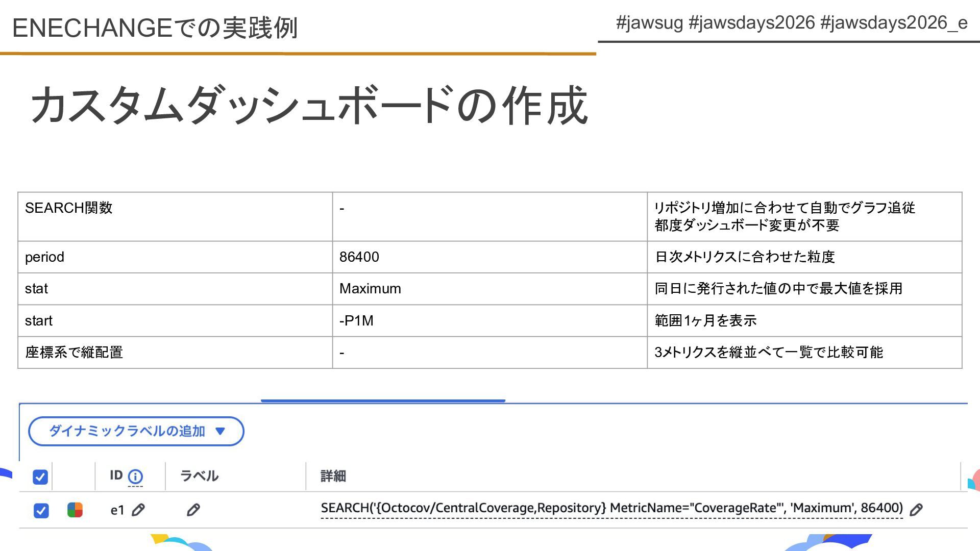Click the ID column header label
Screen dimensions: 980x551
pos(116,475)
